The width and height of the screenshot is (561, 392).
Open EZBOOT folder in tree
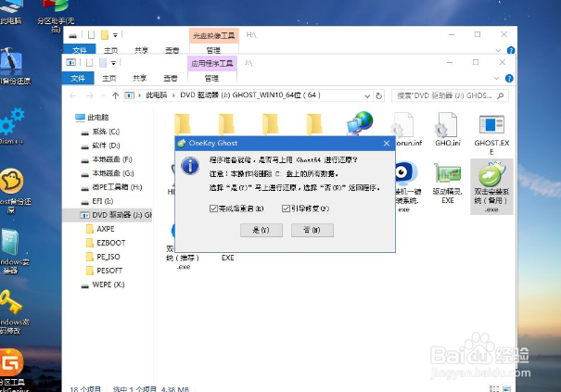pos(106,243)
